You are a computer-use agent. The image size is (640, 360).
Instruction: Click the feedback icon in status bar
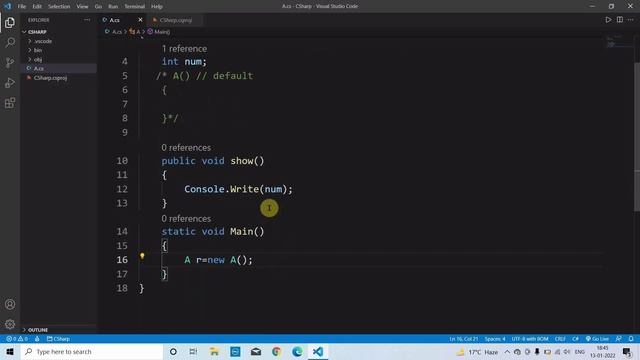619,339
